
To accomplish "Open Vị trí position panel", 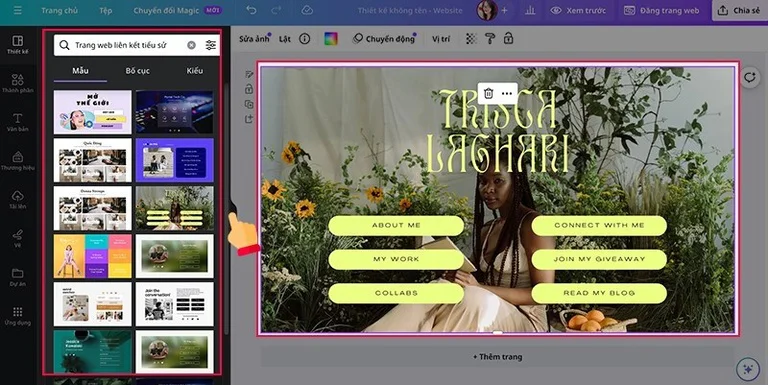I will (x=441, y=39).
